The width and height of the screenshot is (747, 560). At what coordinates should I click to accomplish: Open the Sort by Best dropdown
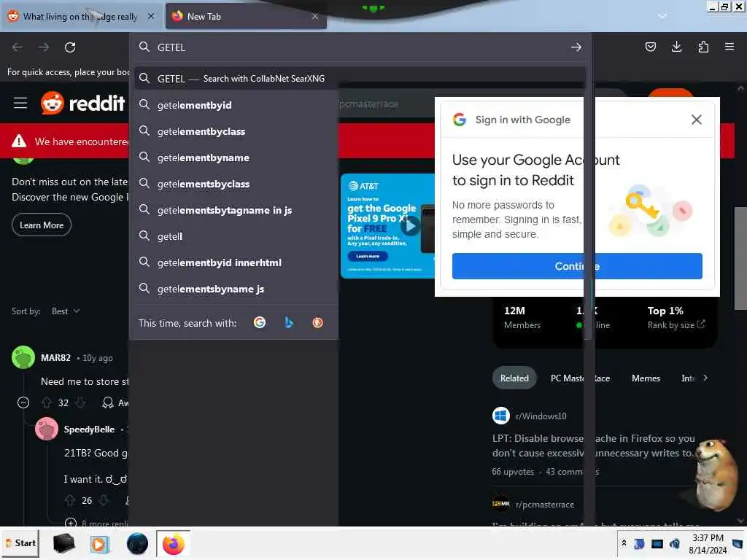(x=66, y=311)
